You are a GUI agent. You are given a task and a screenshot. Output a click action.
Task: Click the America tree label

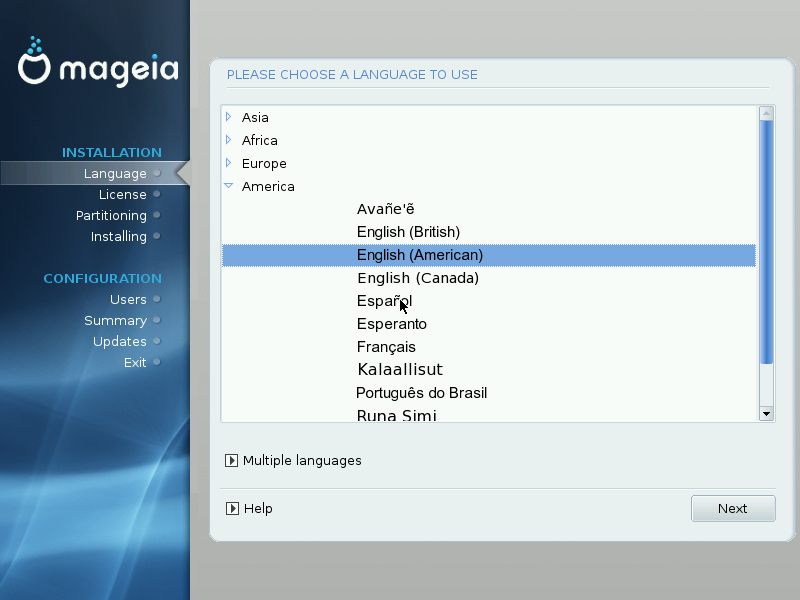point(268,186)
